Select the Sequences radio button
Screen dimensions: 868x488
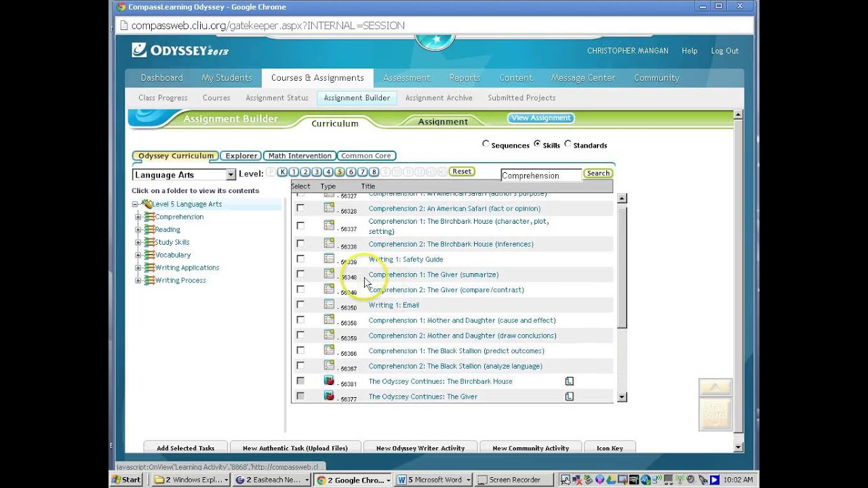point(486,144)
